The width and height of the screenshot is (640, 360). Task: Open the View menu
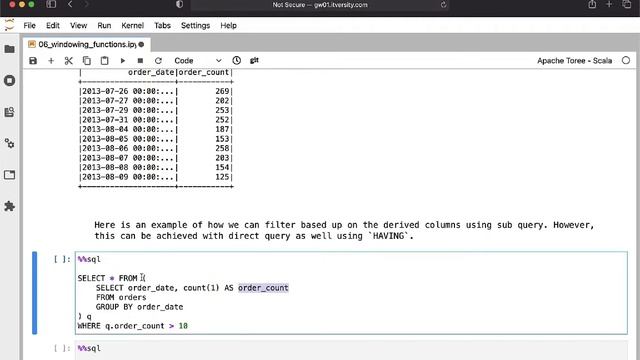[x=78, y=25]
